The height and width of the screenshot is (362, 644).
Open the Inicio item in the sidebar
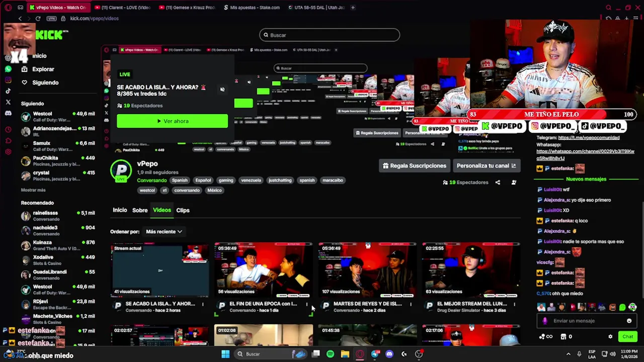[39, 56]
